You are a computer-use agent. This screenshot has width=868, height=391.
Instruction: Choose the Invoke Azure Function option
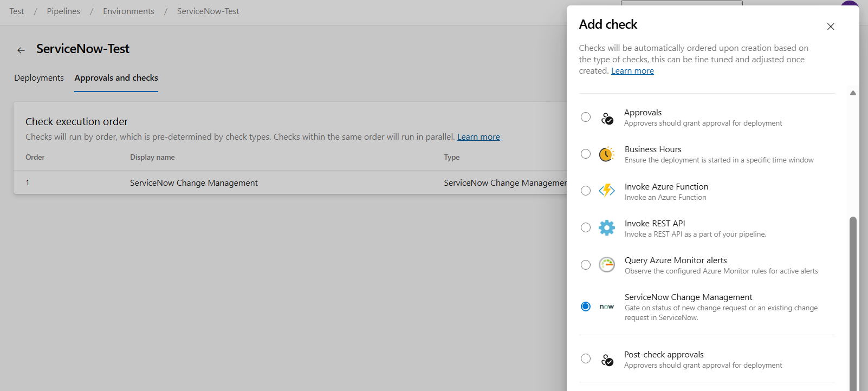(x=586, y=191)
